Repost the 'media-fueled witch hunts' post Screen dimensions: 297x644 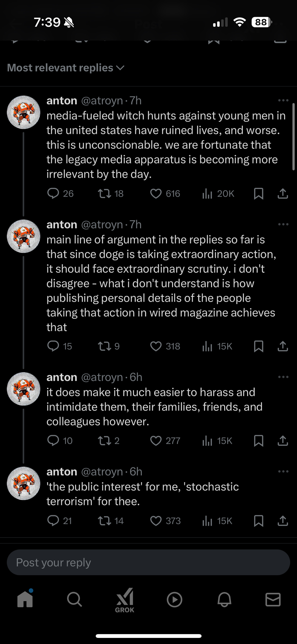point(104,194)
